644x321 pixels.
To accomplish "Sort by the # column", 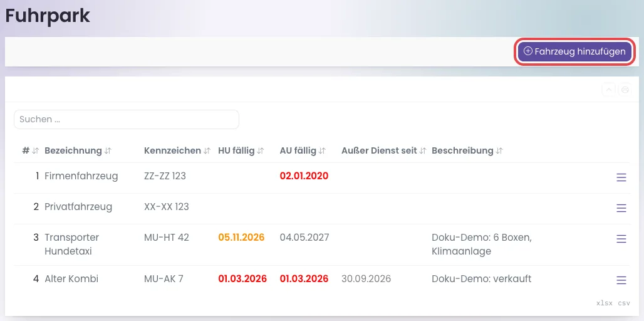I will (31, 151).
